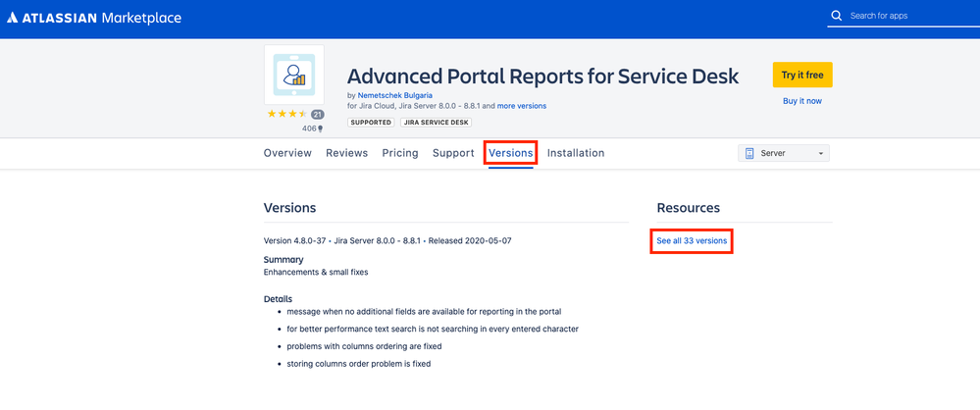Screen dimensions: 980x410
Task: Click the 'for better performance text search' bullet
Action: click(433, 329)
